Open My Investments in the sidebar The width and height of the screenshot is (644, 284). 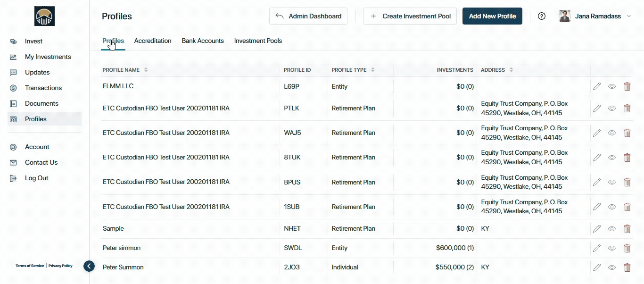point(48,57)
